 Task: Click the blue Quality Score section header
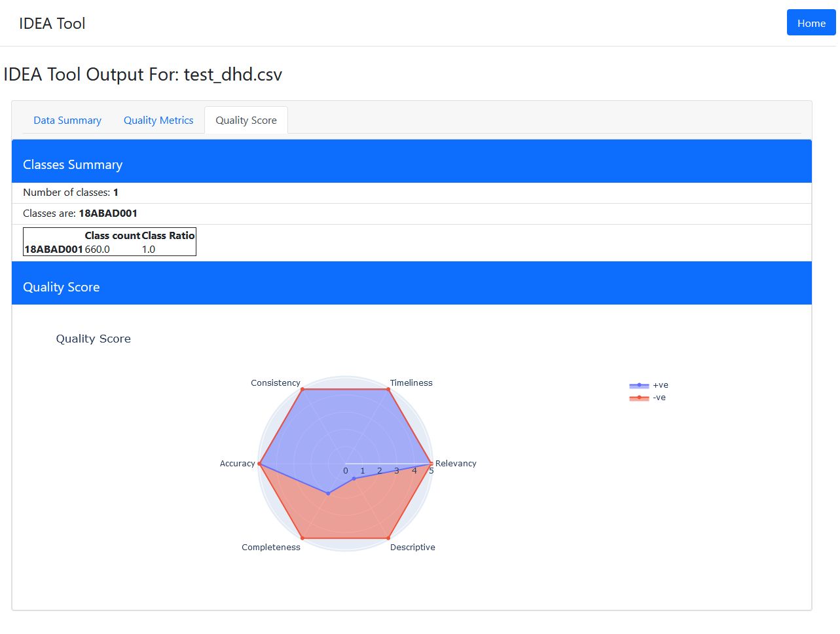coord(411,287)
